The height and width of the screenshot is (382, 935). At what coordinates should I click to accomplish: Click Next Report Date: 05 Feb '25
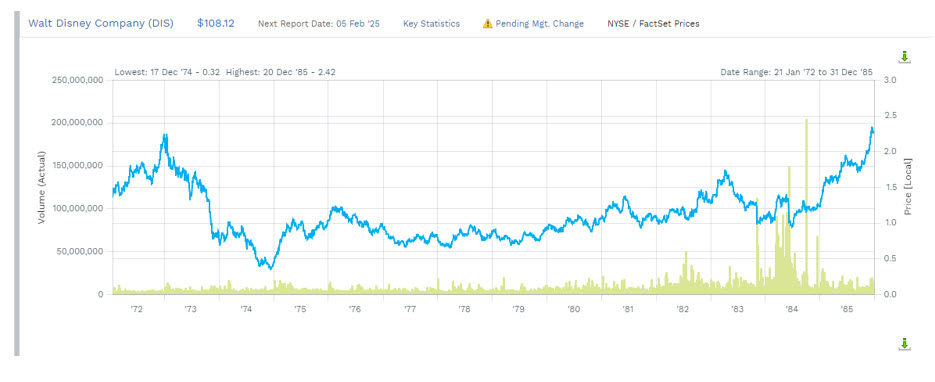[x=318, y=24]
